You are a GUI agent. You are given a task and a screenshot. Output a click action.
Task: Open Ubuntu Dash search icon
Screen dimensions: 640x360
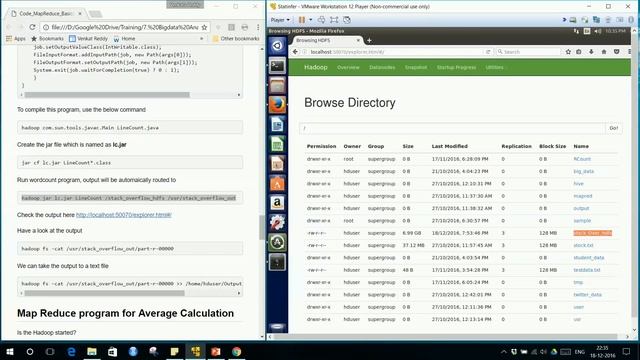tap(277, 45)
